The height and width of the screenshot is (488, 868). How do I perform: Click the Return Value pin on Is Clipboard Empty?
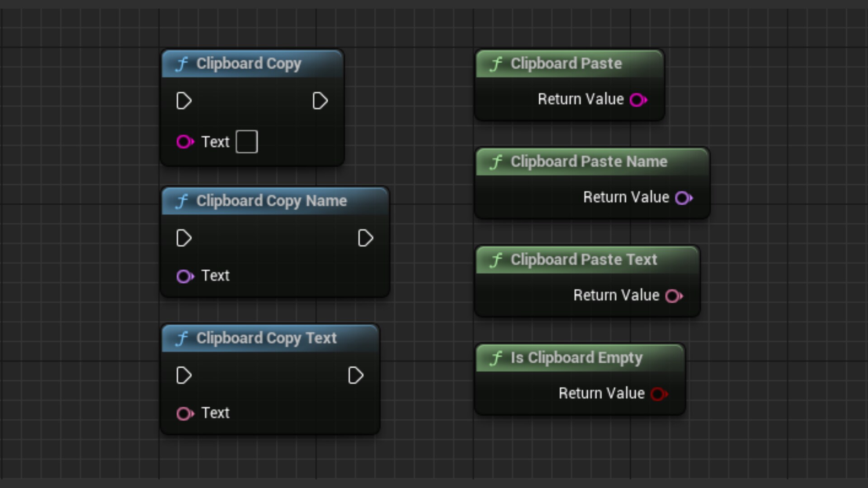[659, 394]
